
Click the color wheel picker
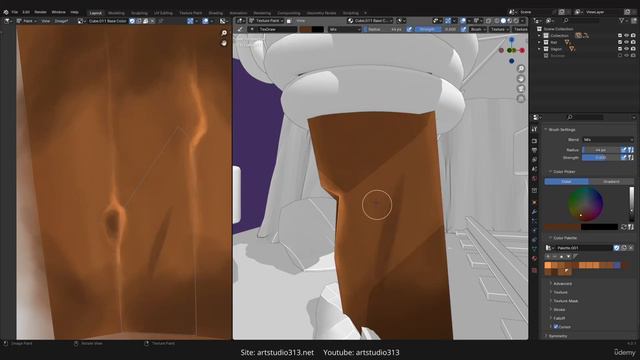pos(585,204)
